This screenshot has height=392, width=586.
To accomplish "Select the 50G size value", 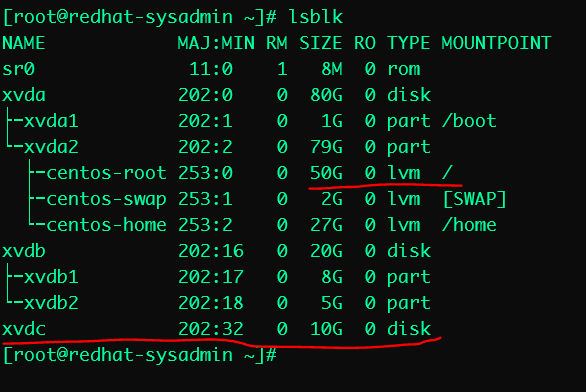I will (x=326, y=173).
